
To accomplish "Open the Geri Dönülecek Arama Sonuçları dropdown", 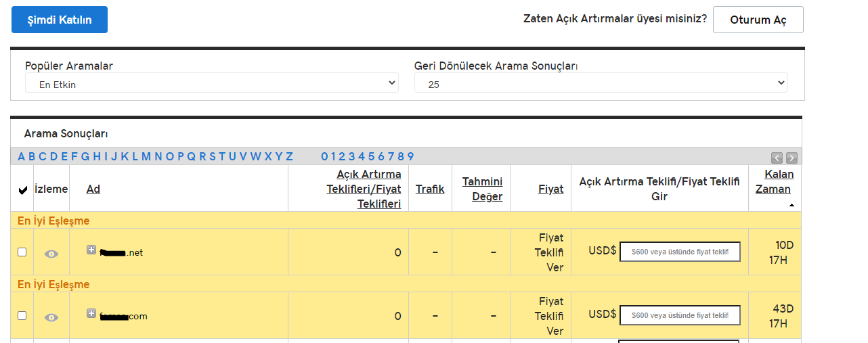I will [601, 83].
